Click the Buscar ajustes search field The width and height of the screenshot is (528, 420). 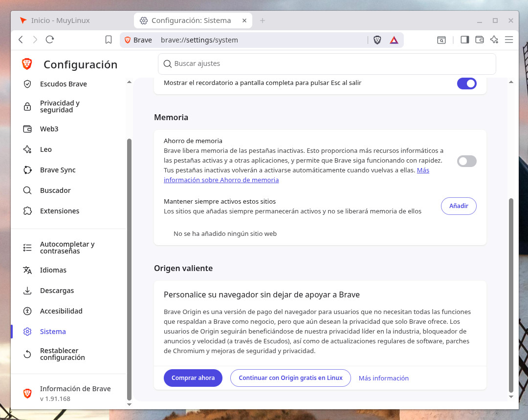point(327,63)
